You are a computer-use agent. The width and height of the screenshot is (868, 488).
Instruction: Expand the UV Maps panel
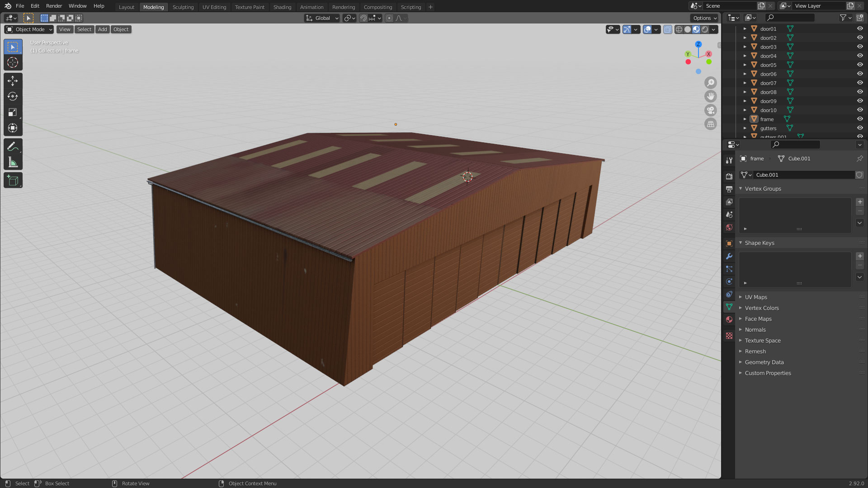[756, 297]
